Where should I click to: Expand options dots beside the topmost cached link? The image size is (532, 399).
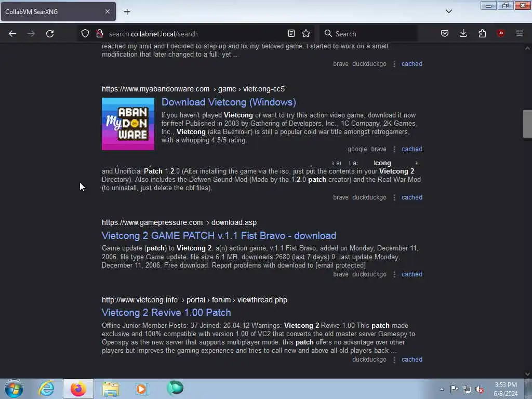394,64
